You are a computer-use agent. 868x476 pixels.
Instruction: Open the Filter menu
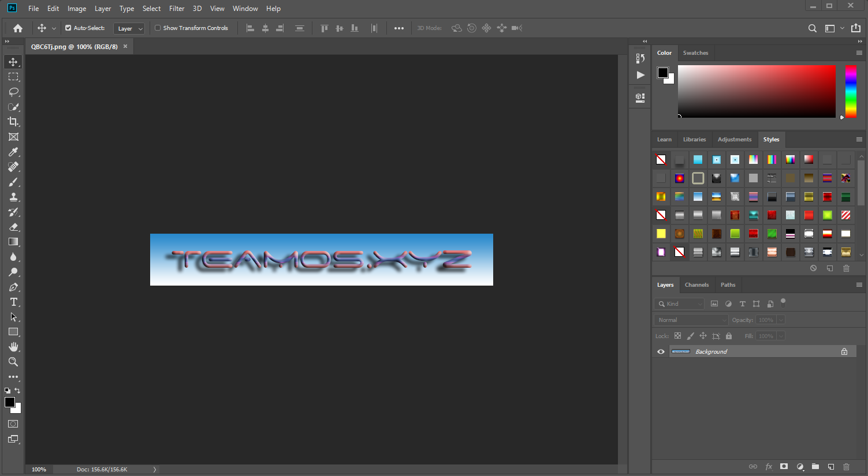177,9
